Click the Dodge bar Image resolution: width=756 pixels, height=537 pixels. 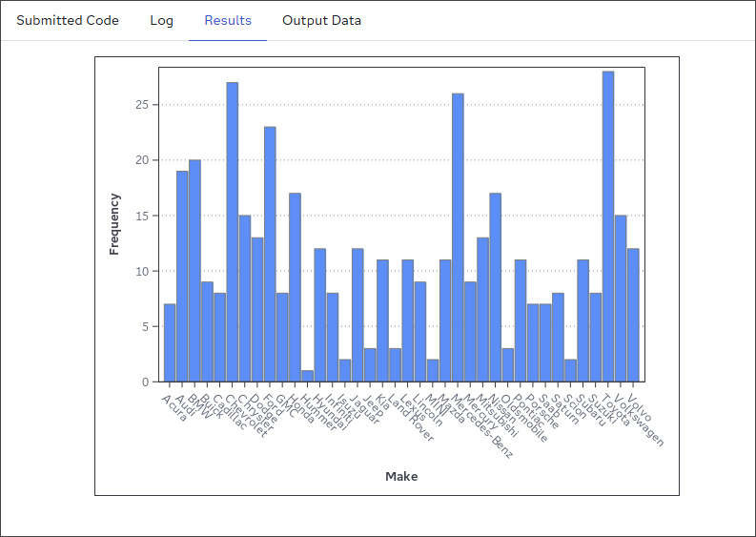tap(257, 310)
